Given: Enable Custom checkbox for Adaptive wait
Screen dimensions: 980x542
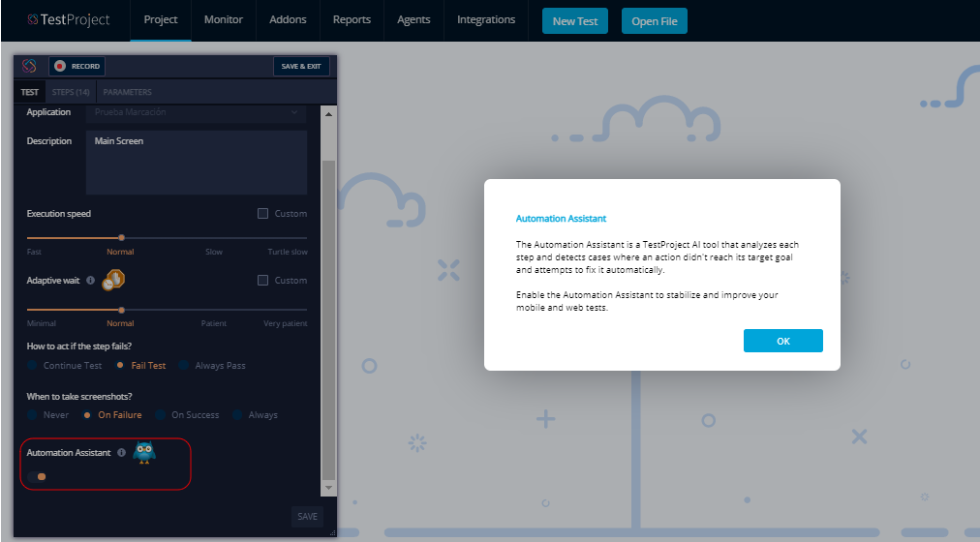Looking at the screenshot, I should click(x=263, y=281).
